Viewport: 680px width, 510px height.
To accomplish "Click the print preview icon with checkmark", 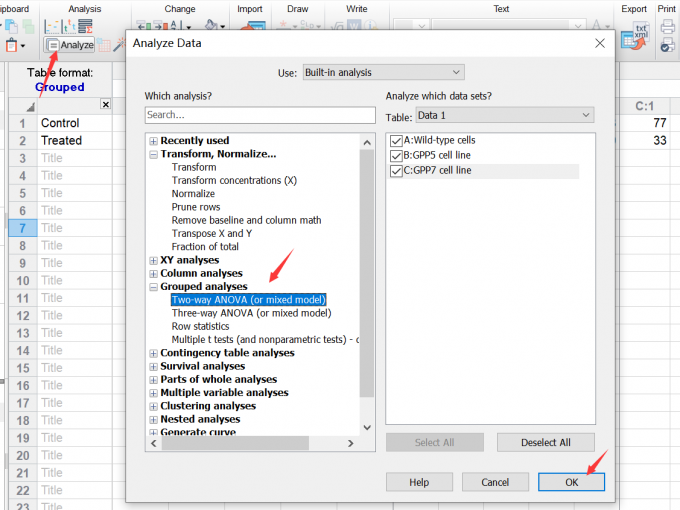I will (x=667, y=45).
